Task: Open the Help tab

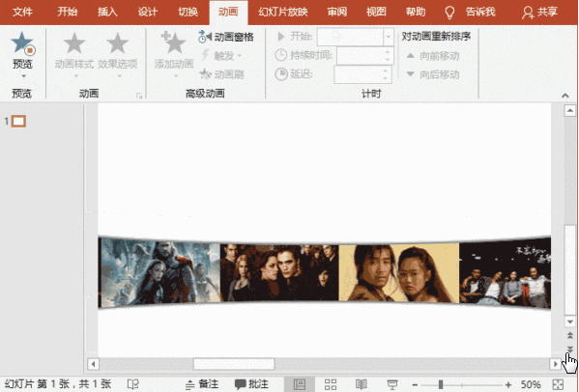Action: 416,13
